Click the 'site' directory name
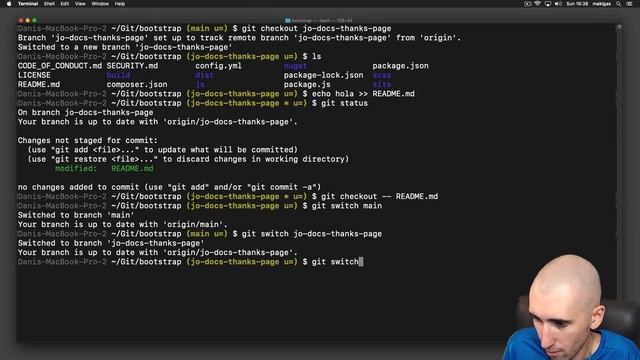Image resolution: width=640 pixels, height=360 pixels. (382, 84)
